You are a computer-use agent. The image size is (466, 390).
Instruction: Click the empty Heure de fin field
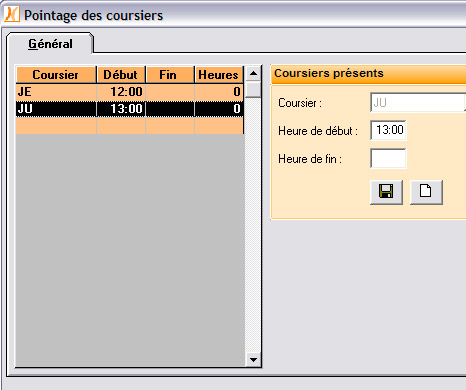[x=388, y=158]
